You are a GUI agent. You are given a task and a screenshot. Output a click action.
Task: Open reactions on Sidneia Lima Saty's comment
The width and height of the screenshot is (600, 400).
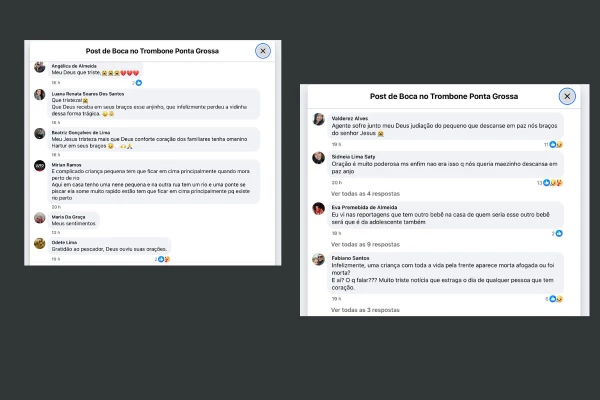pyautogui.click(x=550, y=183)
